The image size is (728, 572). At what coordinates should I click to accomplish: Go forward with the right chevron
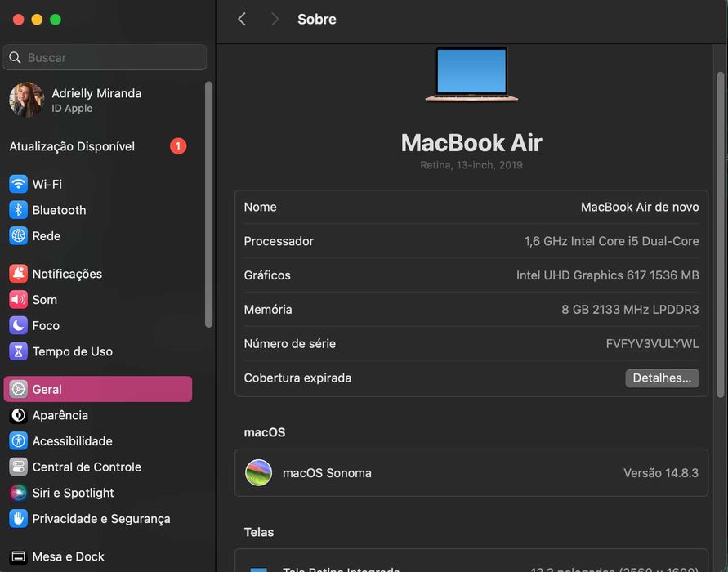coord(275,19)
